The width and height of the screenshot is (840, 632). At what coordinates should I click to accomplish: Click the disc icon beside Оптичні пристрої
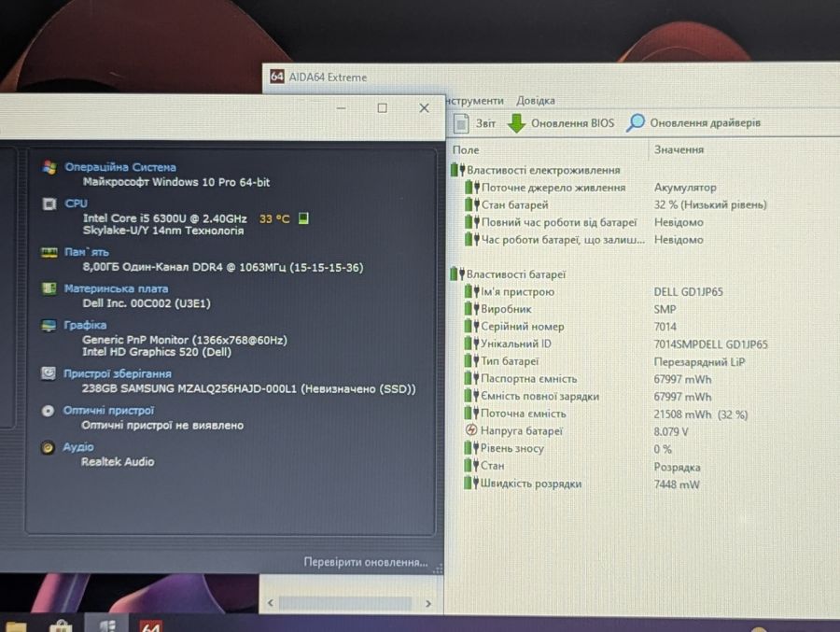coord(48,411)
